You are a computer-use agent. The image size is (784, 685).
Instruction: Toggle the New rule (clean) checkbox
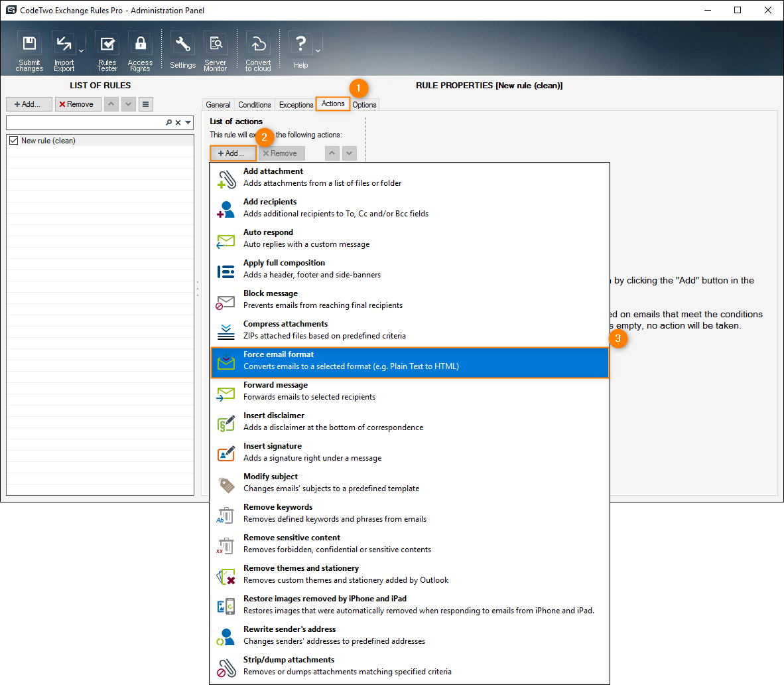tap(13, 141)
